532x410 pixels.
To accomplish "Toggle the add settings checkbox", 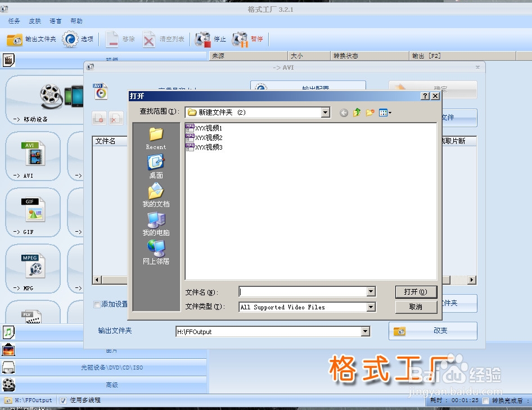I will pyautogui.click(x=97, y=304).
